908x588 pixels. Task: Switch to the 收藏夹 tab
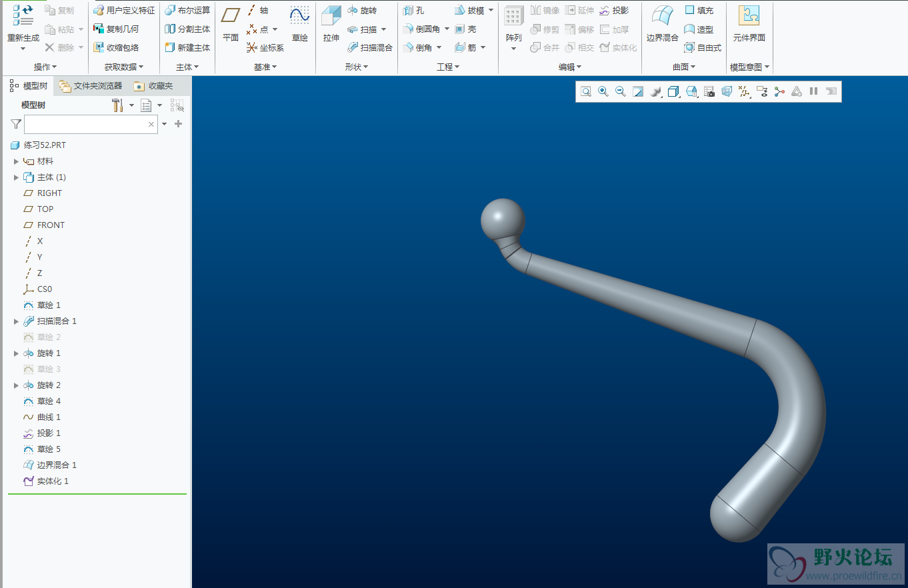pyautogui.click(x=153, y=86)
